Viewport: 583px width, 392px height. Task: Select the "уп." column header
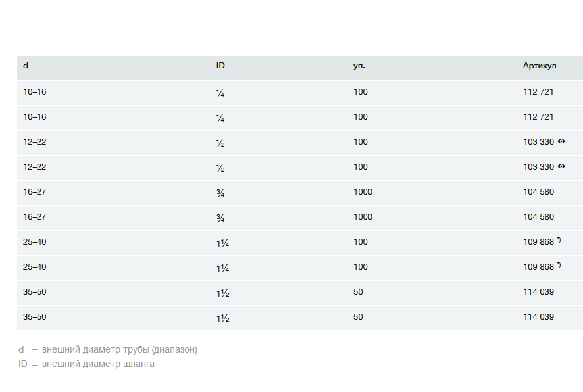click(359, 66)
